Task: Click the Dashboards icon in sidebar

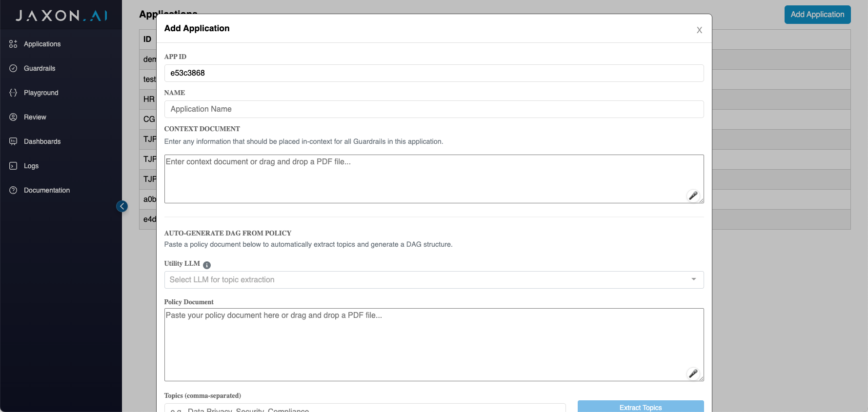Action: [13, 141]
